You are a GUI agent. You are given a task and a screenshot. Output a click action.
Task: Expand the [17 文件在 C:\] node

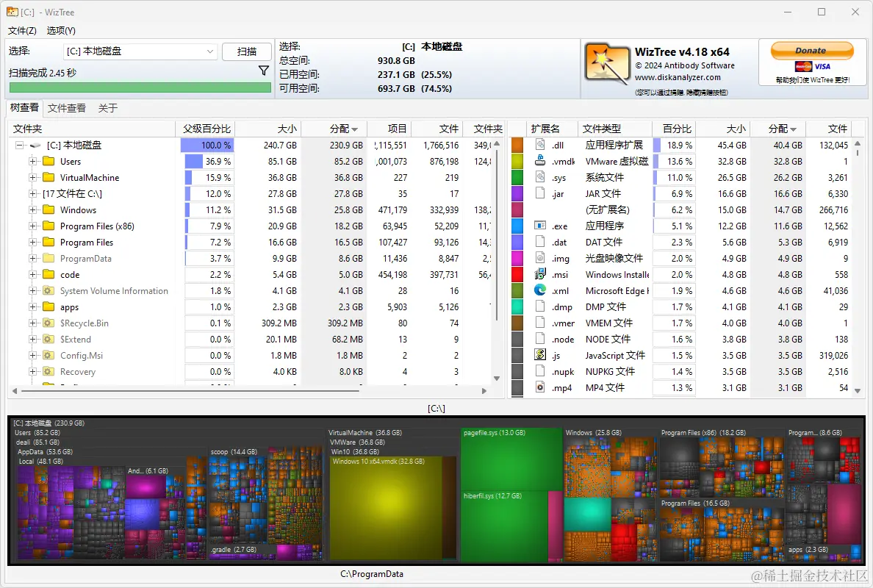click(x=33, y=194)
